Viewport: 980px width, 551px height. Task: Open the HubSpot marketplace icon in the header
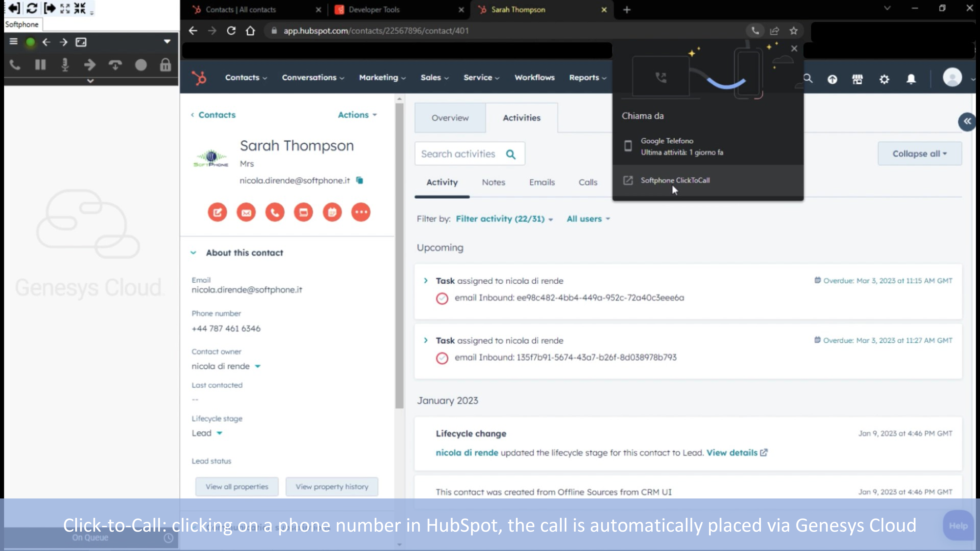tap(857, 79)
